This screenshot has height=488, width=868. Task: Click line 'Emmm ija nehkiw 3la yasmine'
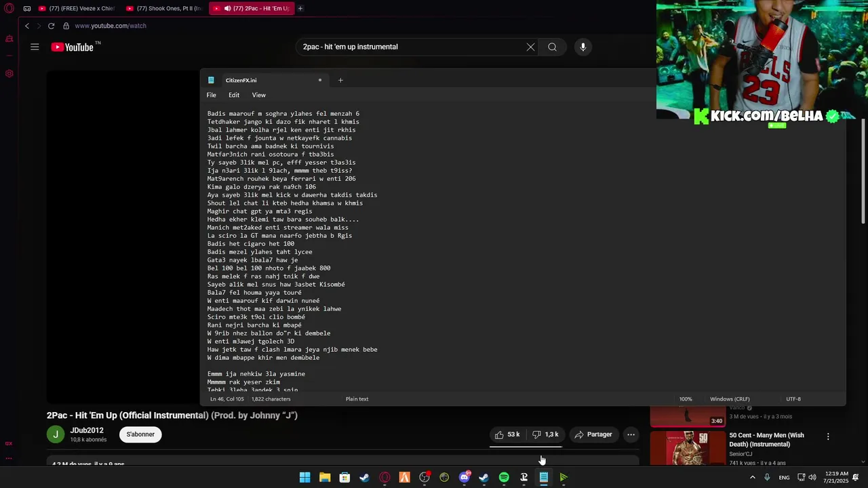click(256, 374)
